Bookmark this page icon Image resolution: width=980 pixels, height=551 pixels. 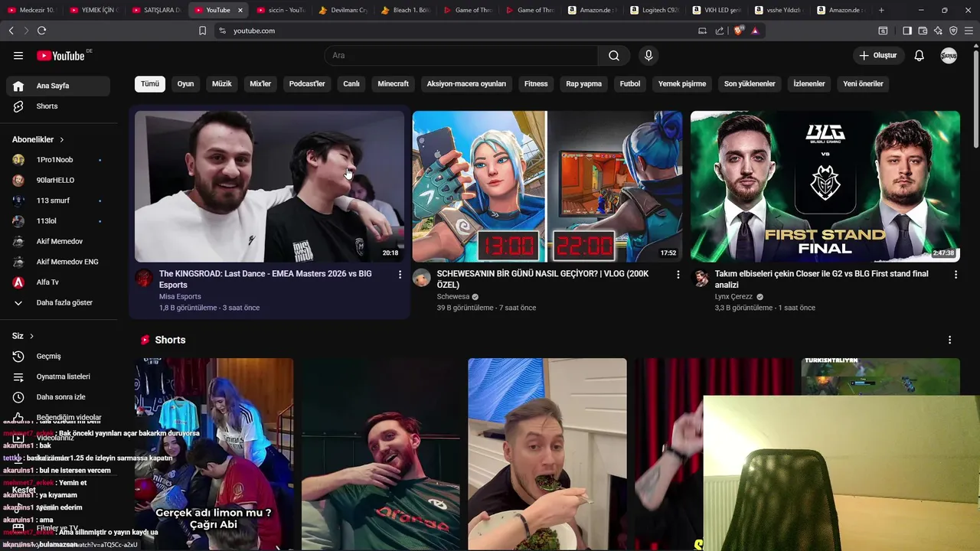click(x=202, y=31)
